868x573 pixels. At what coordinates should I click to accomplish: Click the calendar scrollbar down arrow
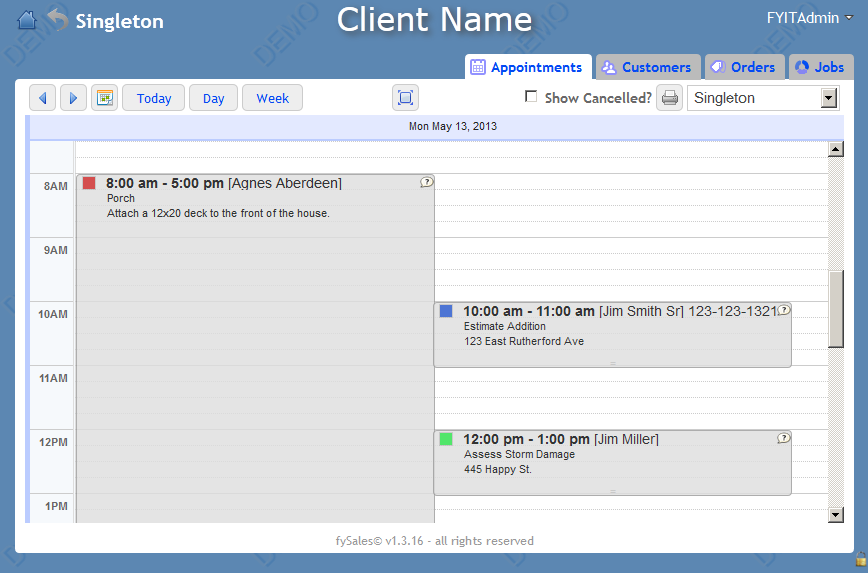click(x=836, y=515)
